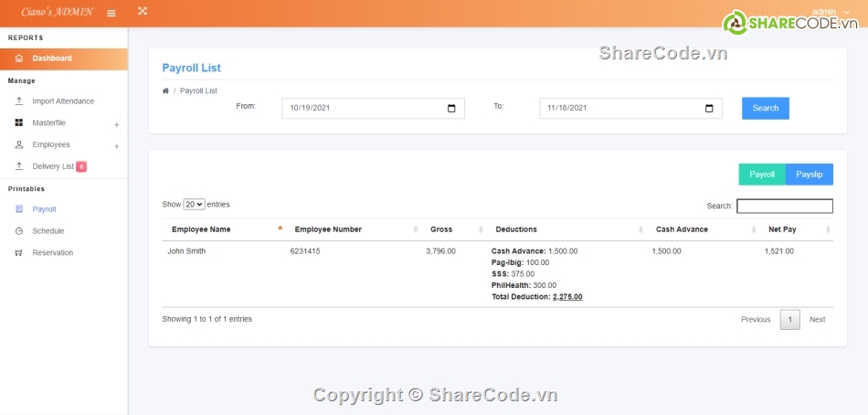Click John Smith employee name cell
This screenshot has width=868, height=415.
(186, 251)
